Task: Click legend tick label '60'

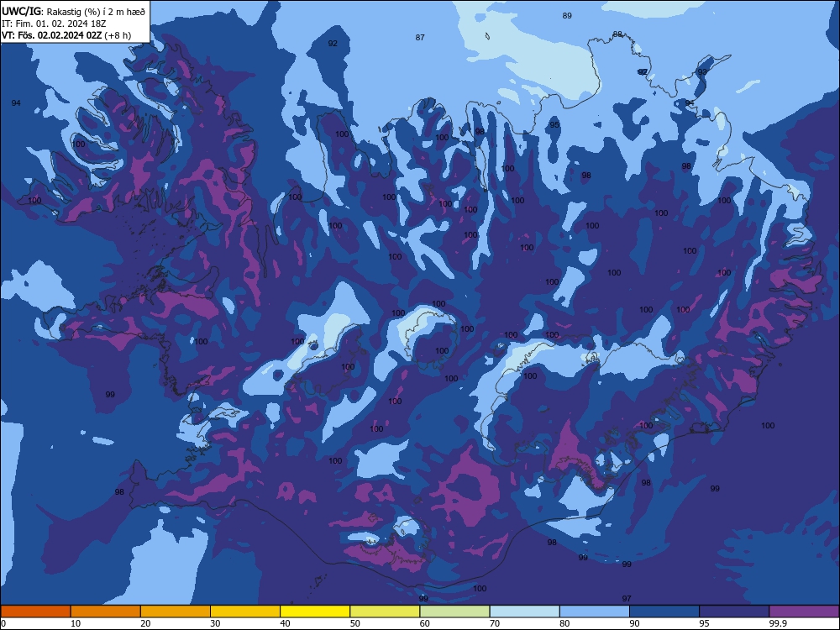Action: pyautogui.click(x=425, y=623)
